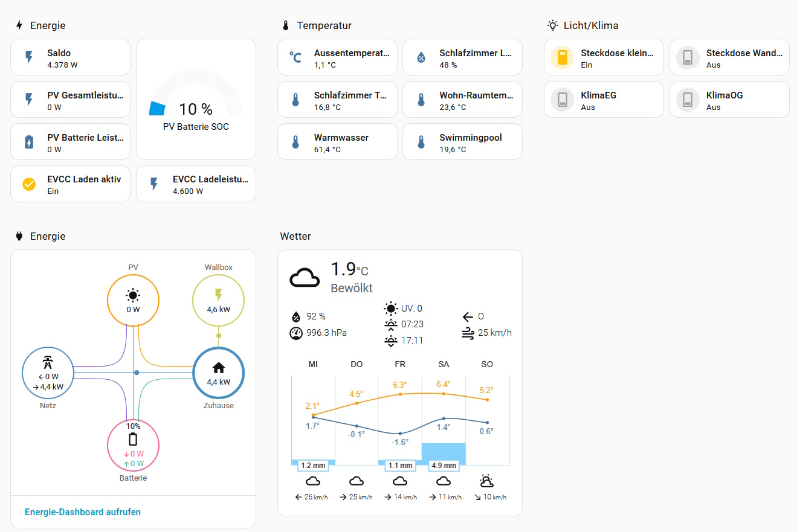Toggle the Steckdose Wand outlet

pos(688,57)
